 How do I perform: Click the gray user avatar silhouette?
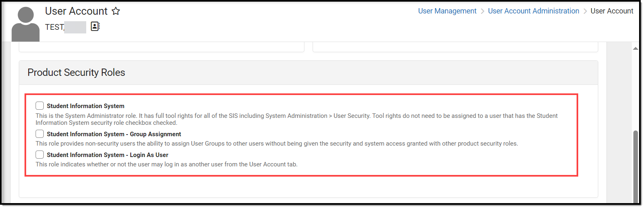(x=25, y=24)
